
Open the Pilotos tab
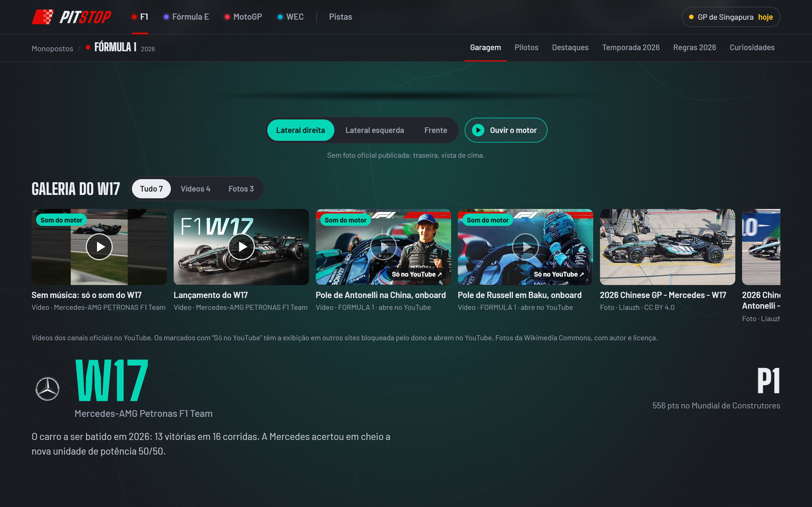[526, 48]
